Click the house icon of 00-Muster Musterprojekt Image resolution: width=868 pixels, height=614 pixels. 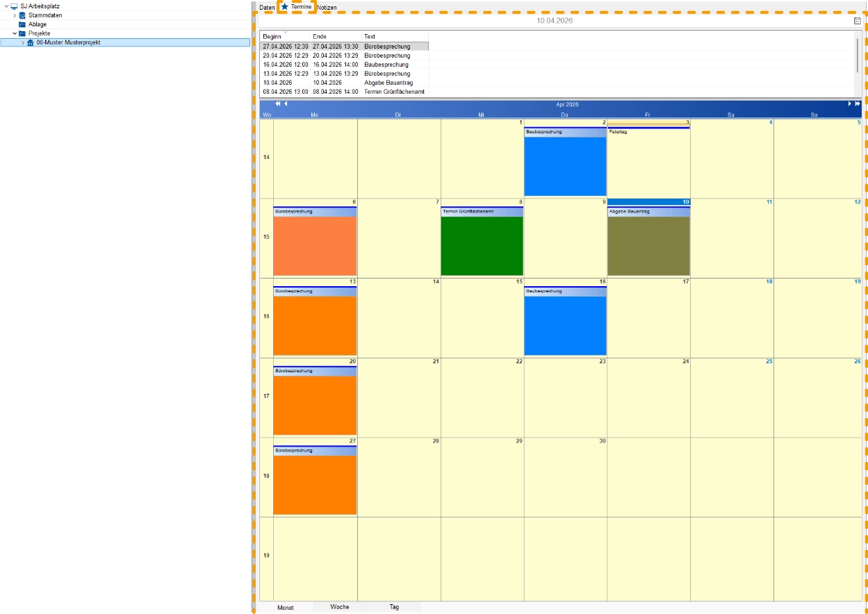click(30, 42)
